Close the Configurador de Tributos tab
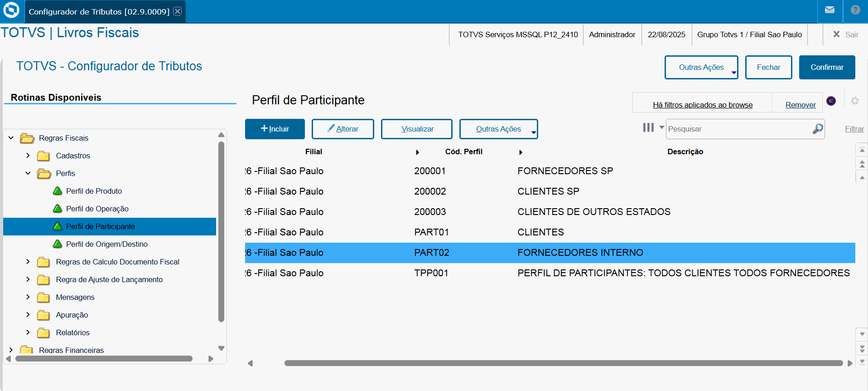Viewport: 868px width, 391px height. click(178, 11)
